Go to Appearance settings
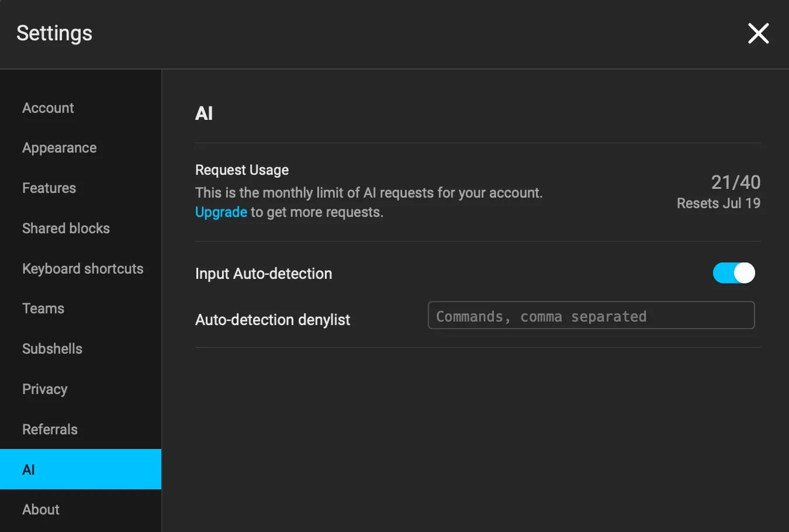Viewport: 789px width, 532px height. (81, 148)
